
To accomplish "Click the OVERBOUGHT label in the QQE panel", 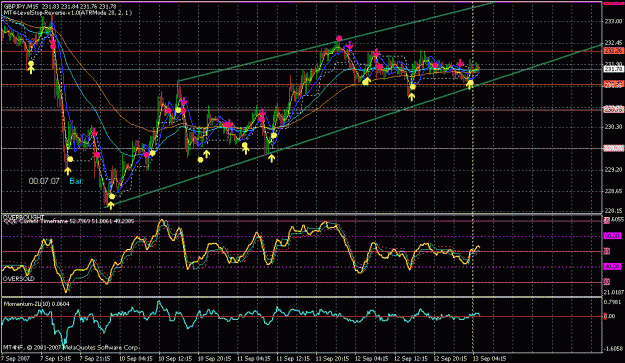I will (24, 217).
